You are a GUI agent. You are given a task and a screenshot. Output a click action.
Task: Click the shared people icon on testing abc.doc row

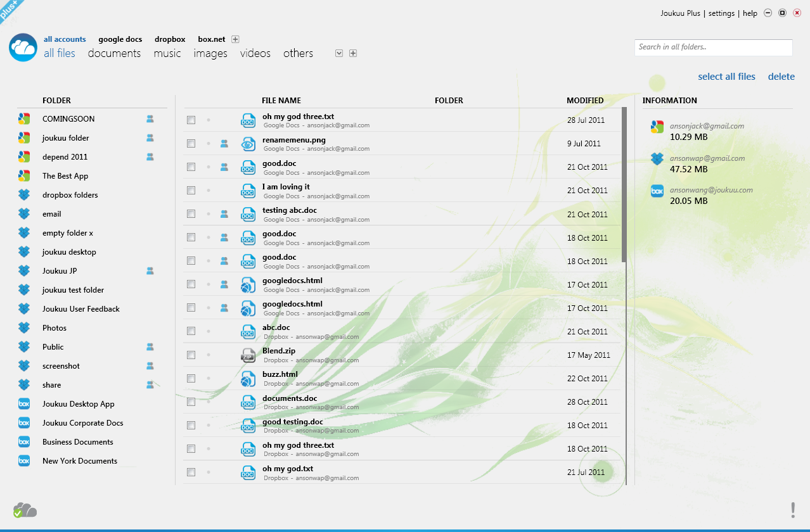(x=224, y=214)
